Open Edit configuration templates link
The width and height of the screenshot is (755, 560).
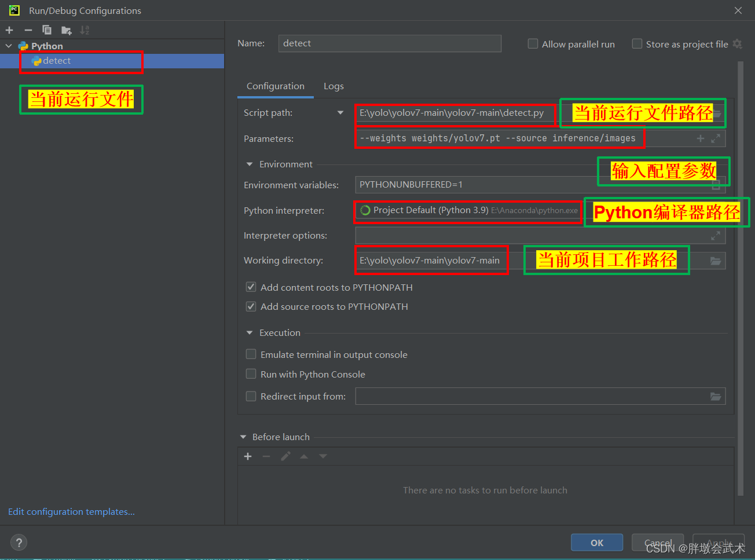point(71,512)
